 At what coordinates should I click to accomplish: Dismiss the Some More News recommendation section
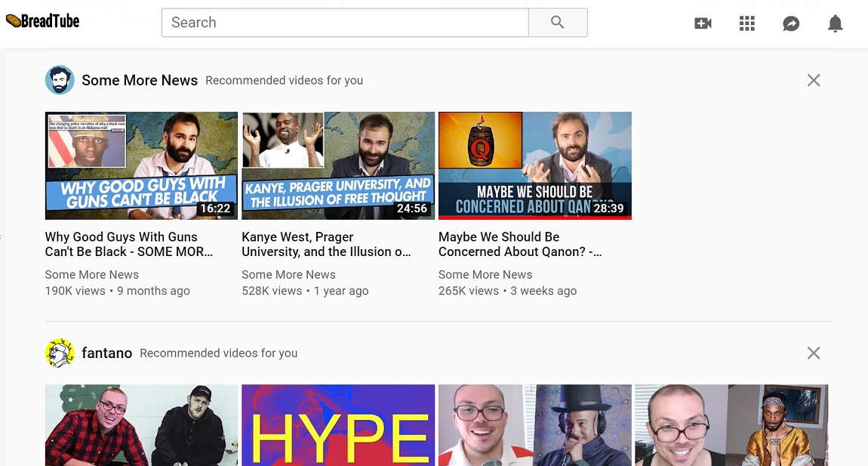click(813, 80)
